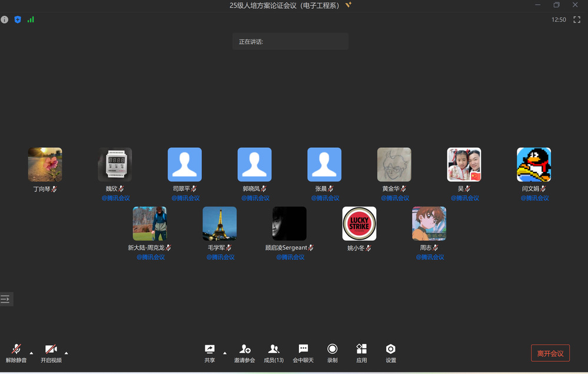Select 闫文娟's penguin avatar

533,164
